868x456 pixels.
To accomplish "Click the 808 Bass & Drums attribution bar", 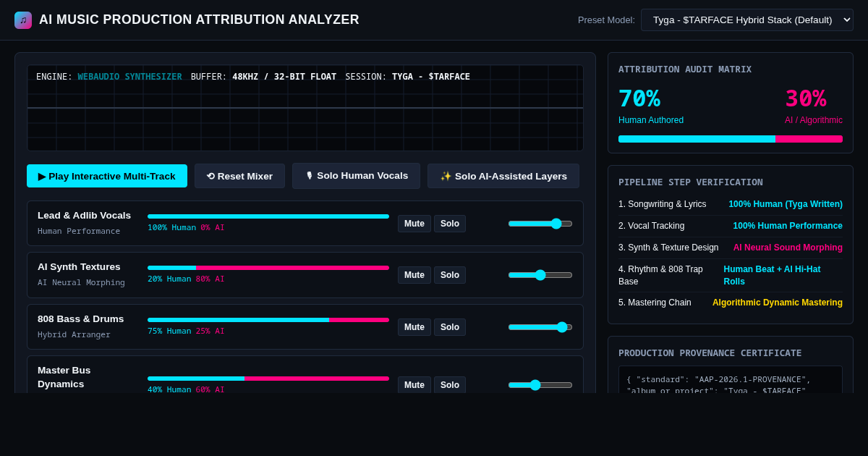I will point(268,320).
